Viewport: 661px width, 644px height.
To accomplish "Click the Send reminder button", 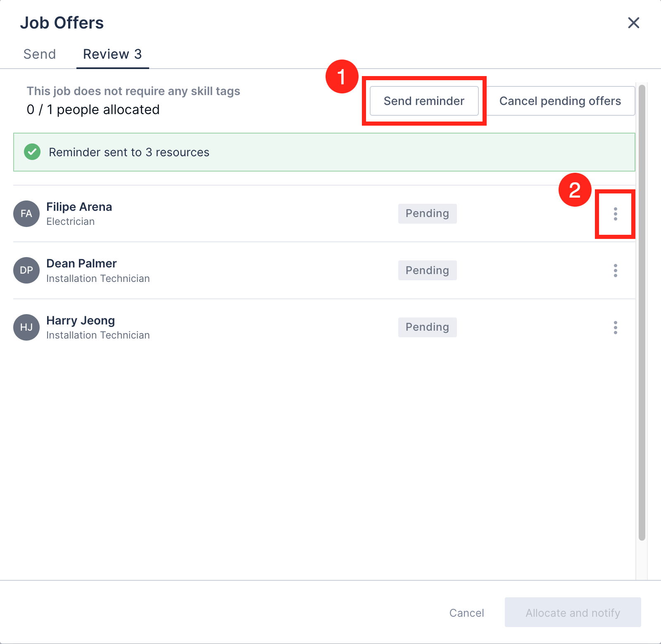I will pos(424,101).
